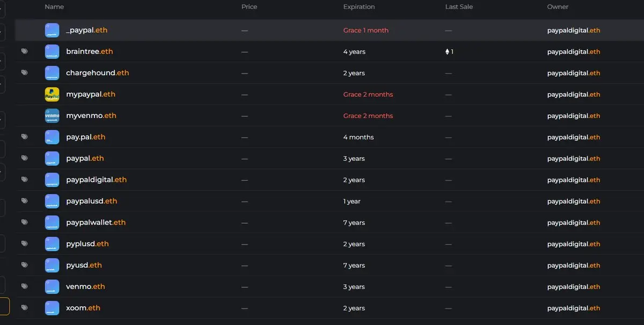Open the paypalwallet.eth domain name
The image size is (644, 325).
(96, 223)
